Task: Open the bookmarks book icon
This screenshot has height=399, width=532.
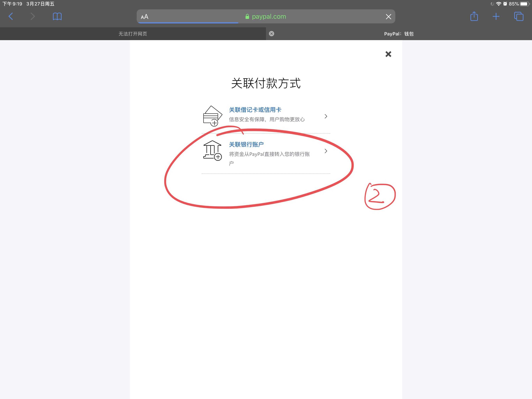Action: [57, 16]
